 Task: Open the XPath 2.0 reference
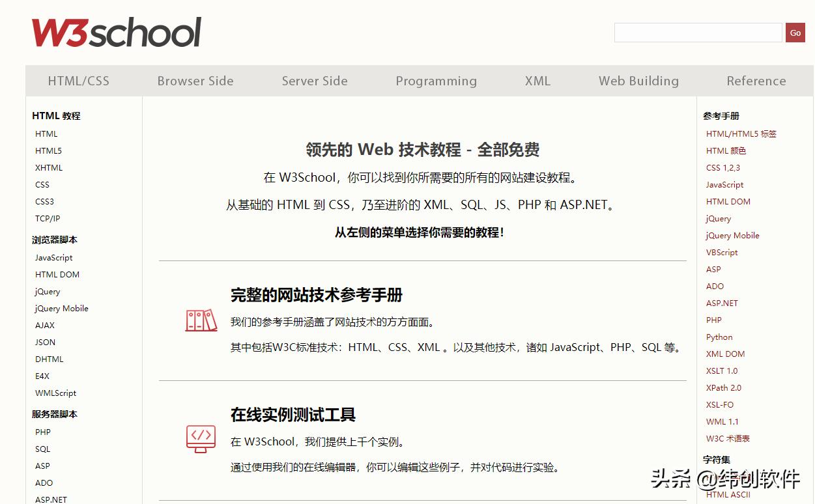point(723,387)
